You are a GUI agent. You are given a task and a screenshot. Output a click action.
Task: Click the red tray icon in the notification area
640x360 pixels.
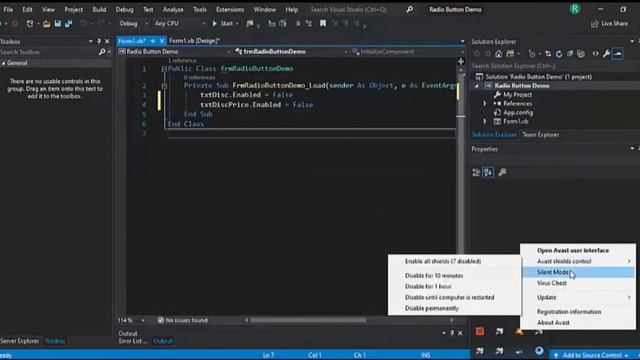[480, 331]
